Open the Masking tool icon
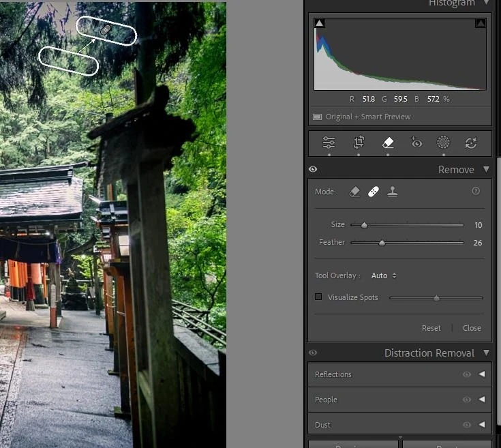The height and width of the screenshot is (448, 501). pyautogui.click(x=443, y=143)
